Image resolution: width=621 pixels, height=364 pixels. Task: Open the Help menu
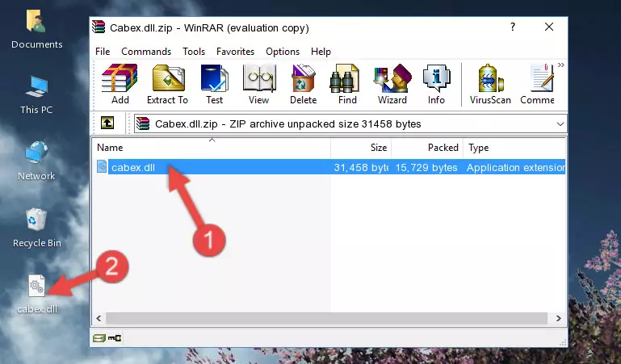(x=321, y=52)
